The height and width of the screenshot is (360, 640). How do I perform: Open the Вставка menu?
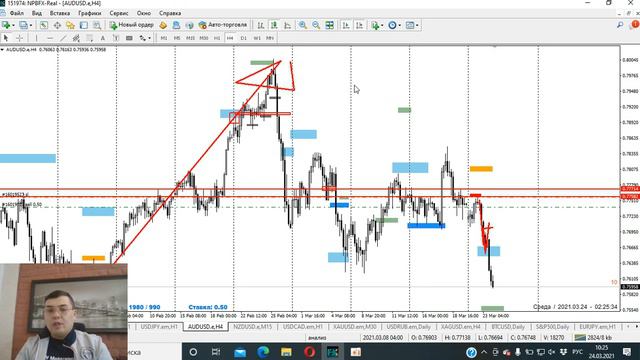click(x=60, y=13)
